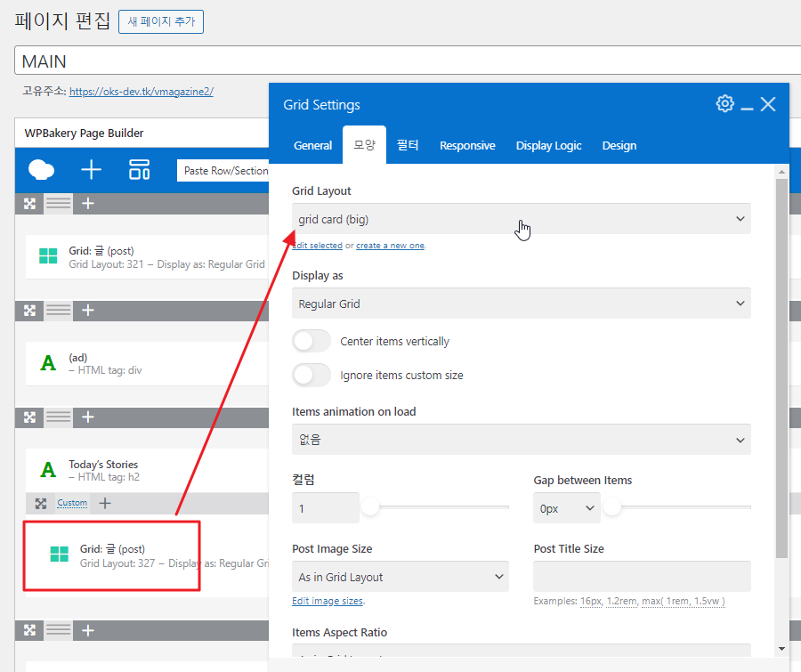Click move icon of row above Today's Stories

[x=29, y=417]
